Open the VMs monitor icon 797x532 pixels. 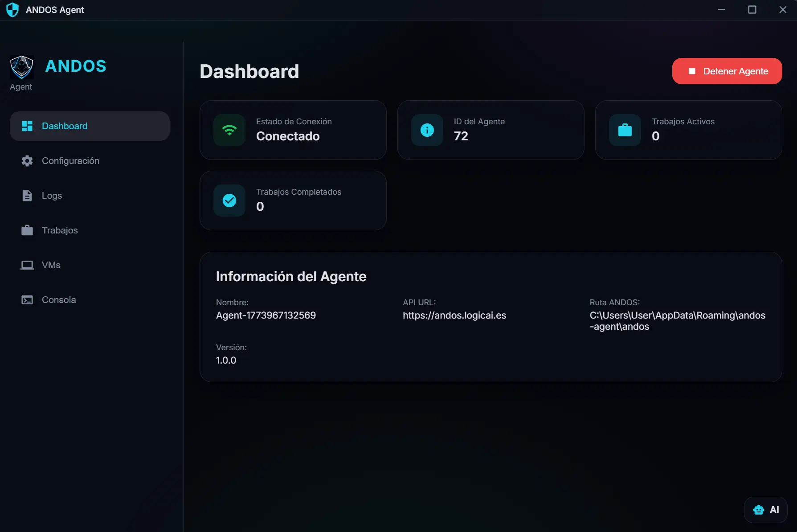[27, 265]
